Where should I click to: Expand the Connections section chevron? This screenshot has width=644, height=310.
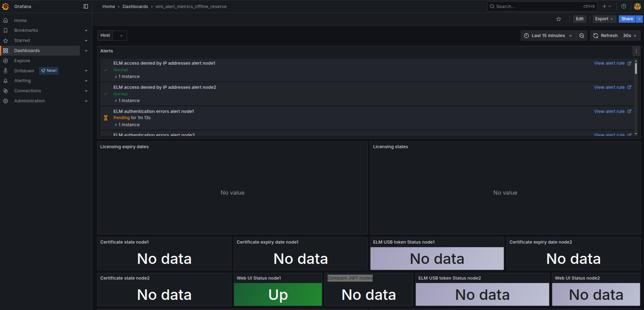[86, 91]
